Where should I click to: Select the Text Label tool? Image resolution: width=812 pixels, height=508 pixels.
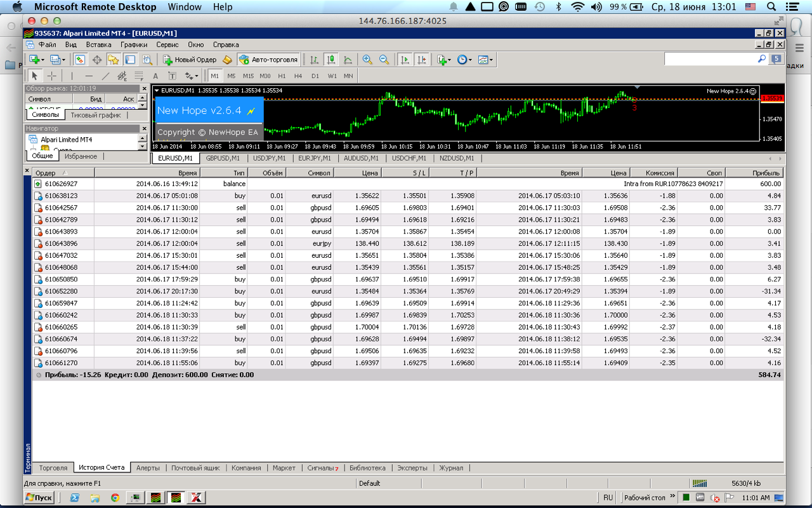(172, 76)
